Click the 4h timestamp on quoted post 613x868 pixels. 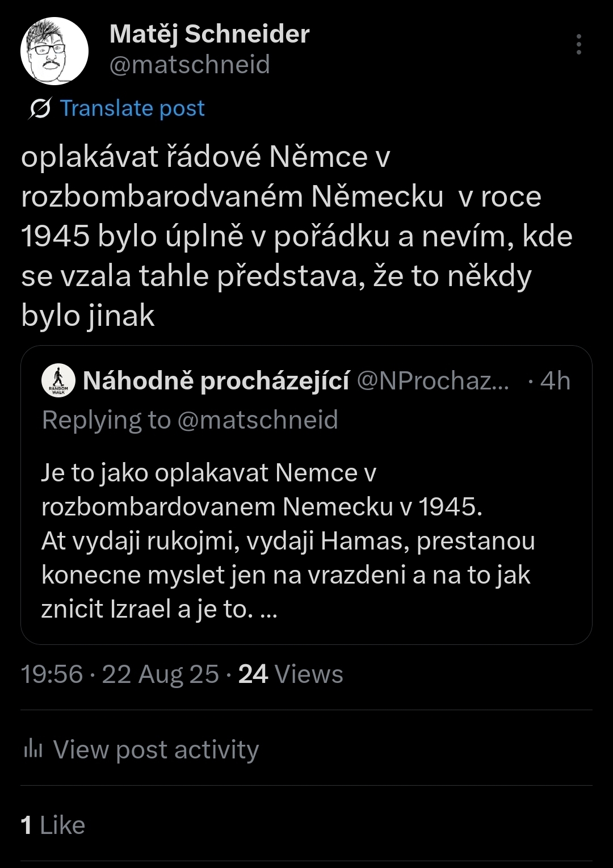tap(555, 381)
